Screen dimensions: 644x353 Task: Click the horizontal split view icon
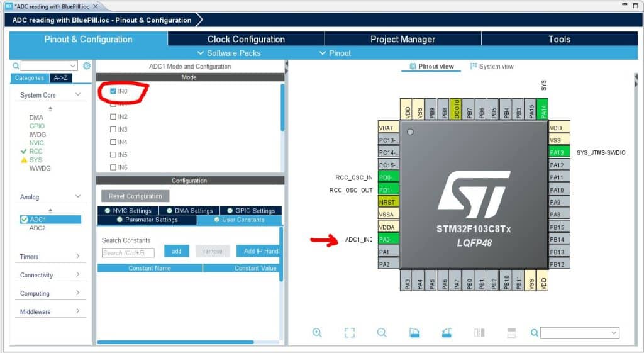click(x=511, y=332)
